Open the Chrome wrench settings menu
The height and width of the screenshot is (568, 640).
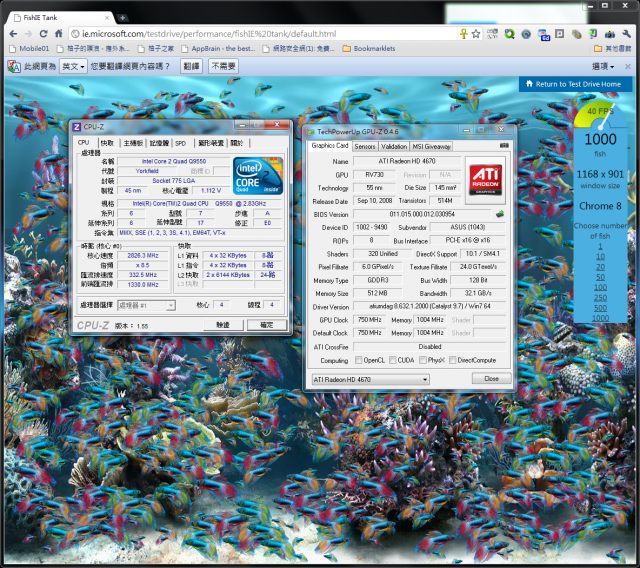[627, 34]
